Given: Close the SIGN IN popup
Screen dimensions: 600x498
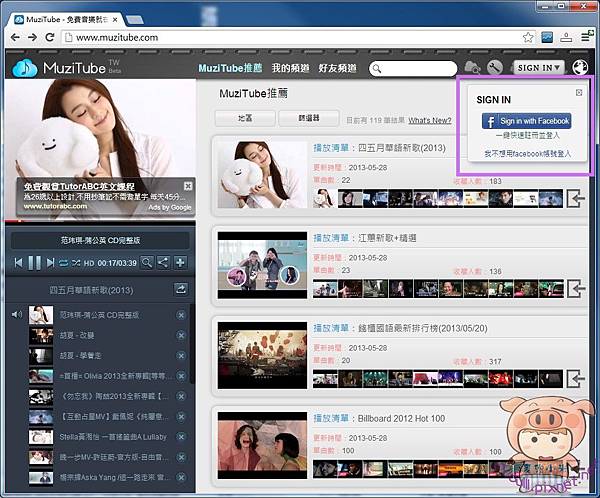Looking at the screenshot, I should [x=579, y=93].
